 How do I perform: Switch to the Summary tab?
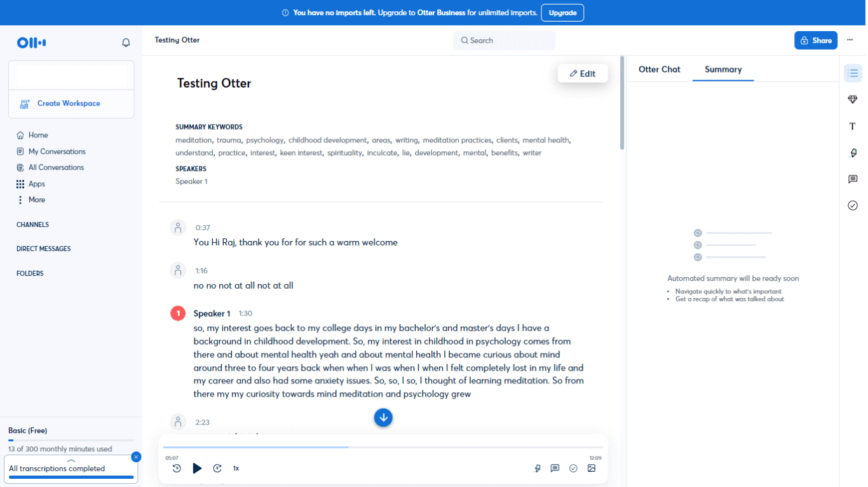coord(723,69)
